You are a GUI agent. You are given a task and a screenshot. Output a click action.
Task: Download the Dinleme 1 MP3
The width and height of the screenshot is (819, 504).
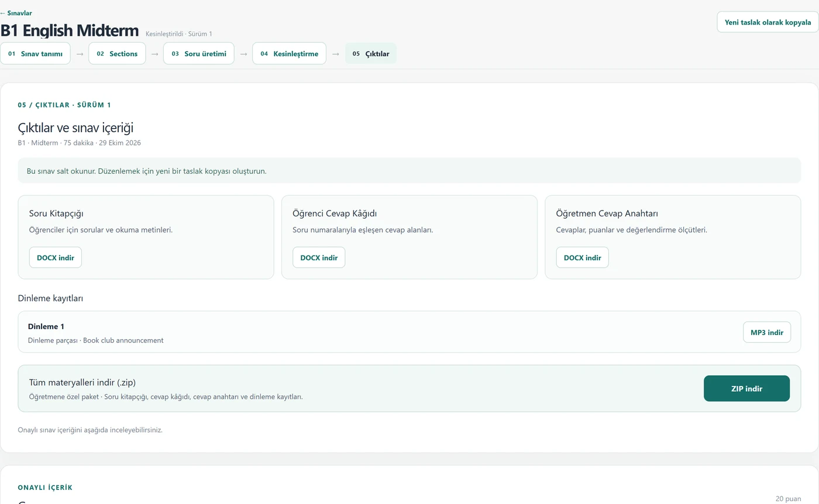tap(767, 332)
